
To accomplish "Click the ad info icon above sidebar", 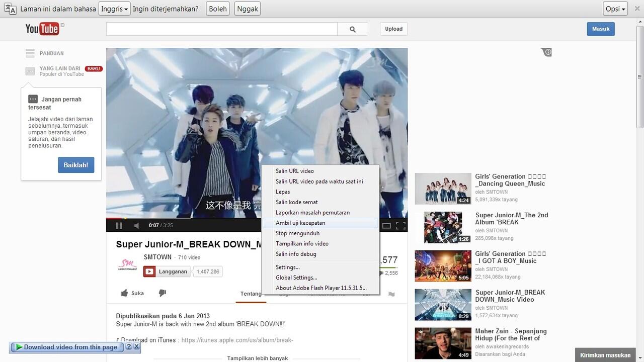I will tap(548, 52).
